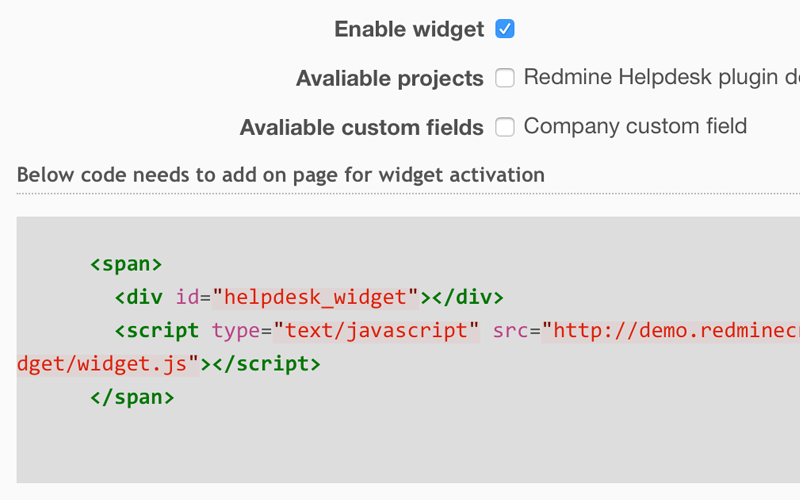This screenshot has height=500, width=800.
Task: Uncheck the Enable widget checkbox
Action: tap(505, 29)
